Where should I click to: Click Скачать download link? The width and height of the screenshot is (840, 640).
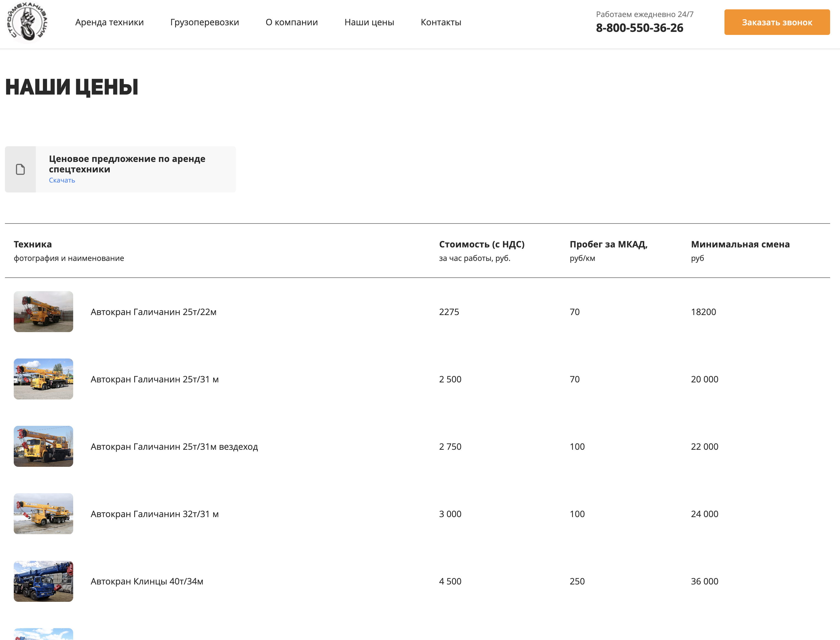point(62,180)
